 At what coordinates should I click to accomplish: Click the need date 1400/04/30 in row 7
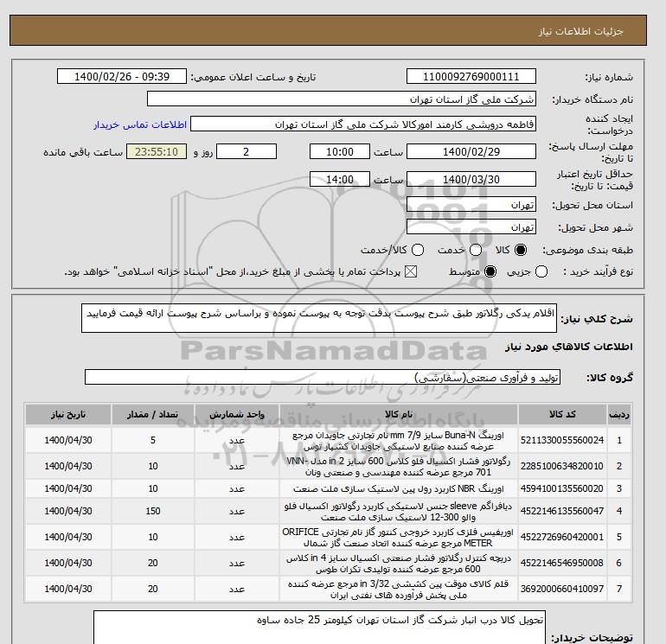(x=68, y=589)
